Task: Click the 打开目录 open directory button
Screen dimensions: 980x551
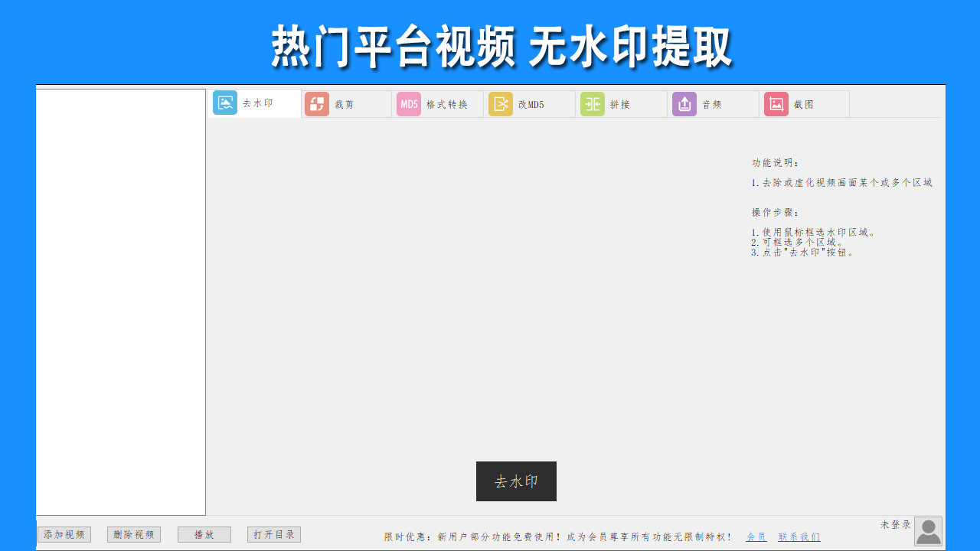Action: coord(273,534)
